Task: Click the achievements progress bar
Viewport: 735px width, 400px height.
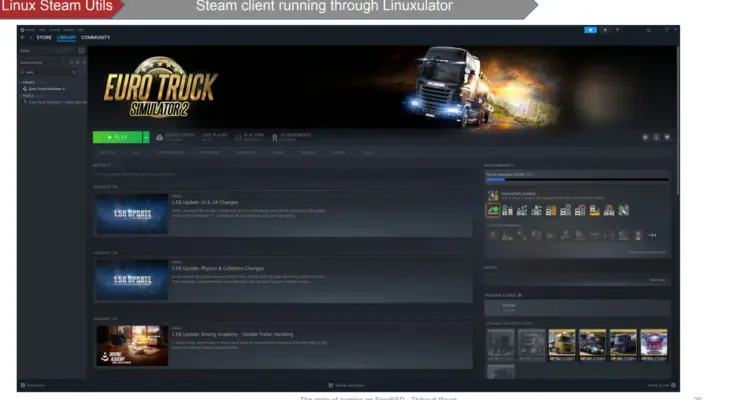Action: point(577,181)
